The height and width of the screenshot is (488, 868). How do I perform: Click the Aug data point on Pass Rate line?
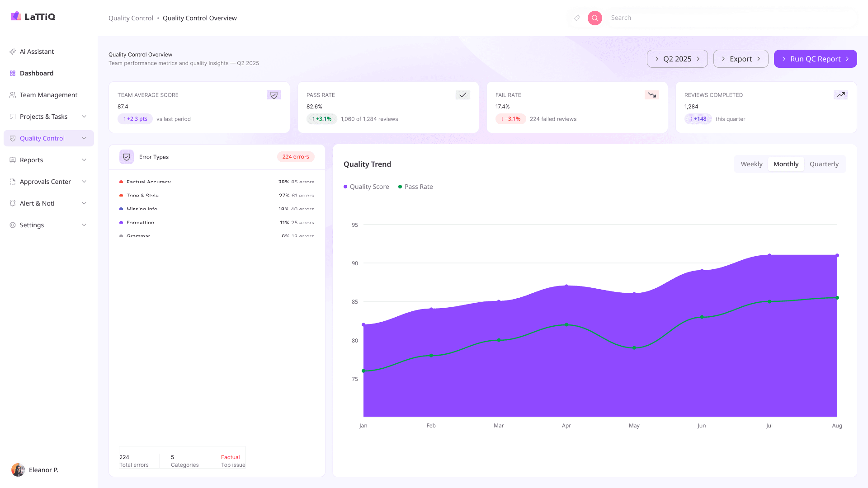tap(837, 298)
